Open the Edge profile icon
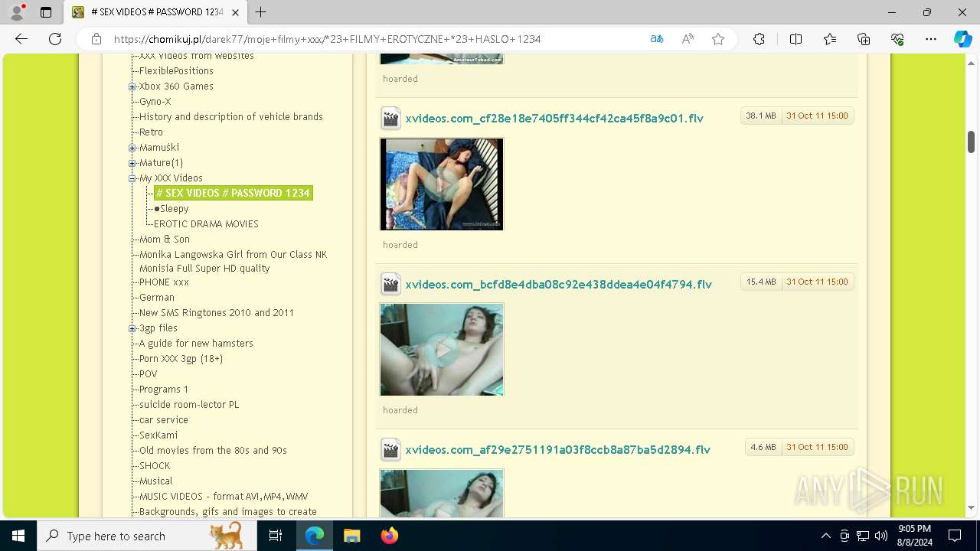 tap(17, 12)
